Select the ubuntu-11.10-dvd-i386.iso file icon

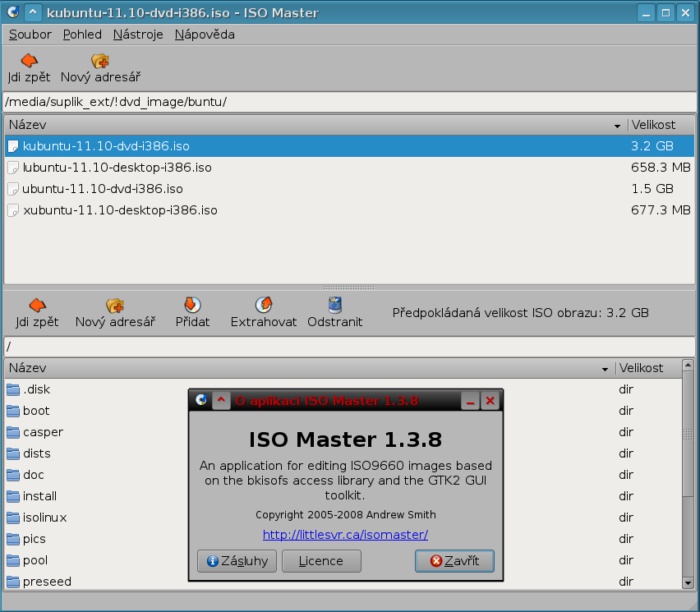[x=13, y=189]
